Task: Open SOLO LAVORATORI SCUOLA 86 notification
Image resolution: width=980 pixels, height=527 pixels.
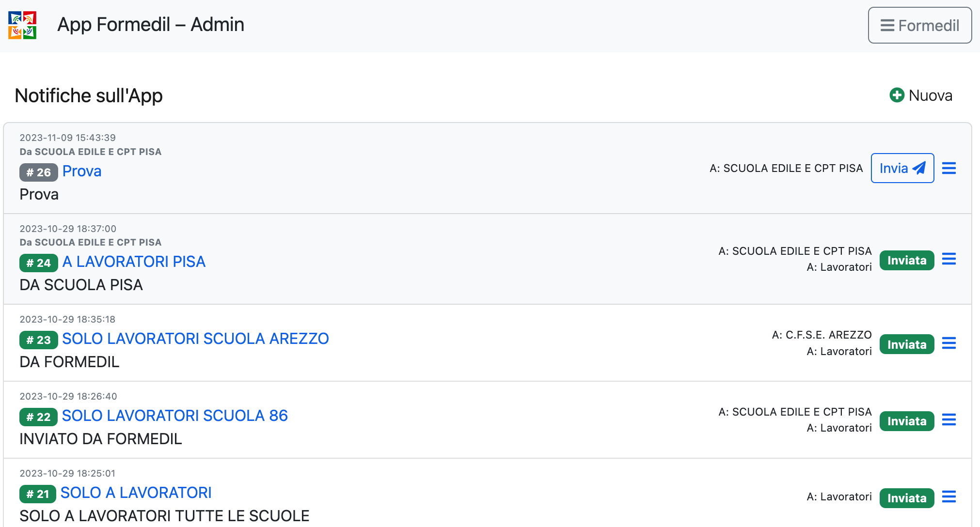Action: (175, 416)
